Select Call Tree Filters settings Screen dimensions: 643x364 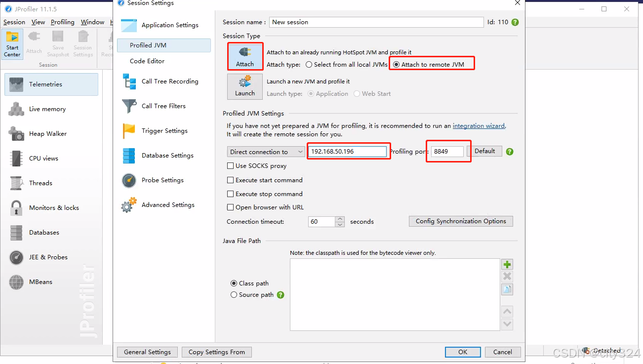[164, 106]
